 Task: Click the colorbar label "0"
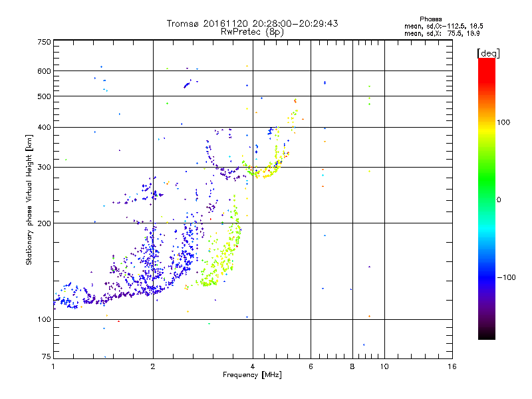[499, 199]
